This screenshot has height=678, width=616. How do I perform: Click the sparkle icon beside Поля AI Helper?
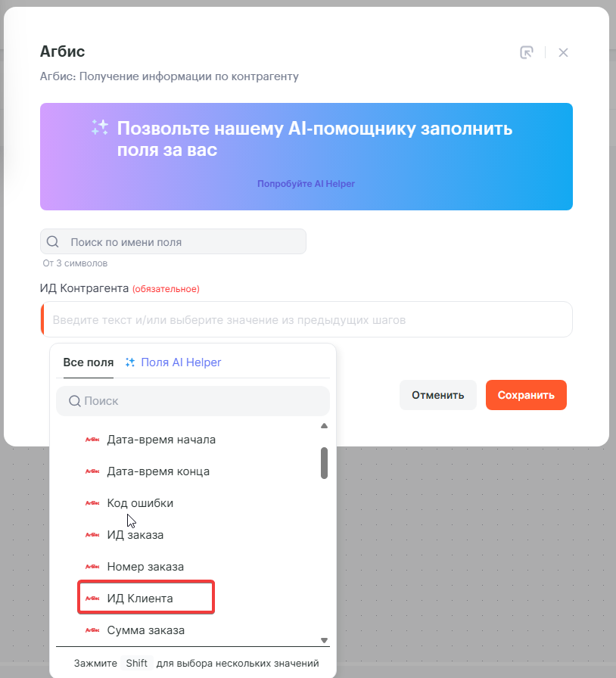(x=130, y=362)
